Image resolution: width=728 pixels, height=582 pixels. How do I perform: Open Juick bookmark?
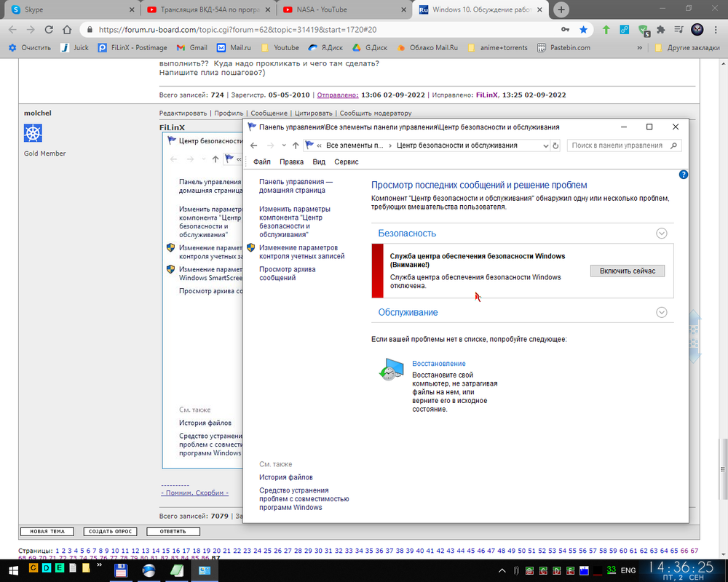click(x=75, y=47)
